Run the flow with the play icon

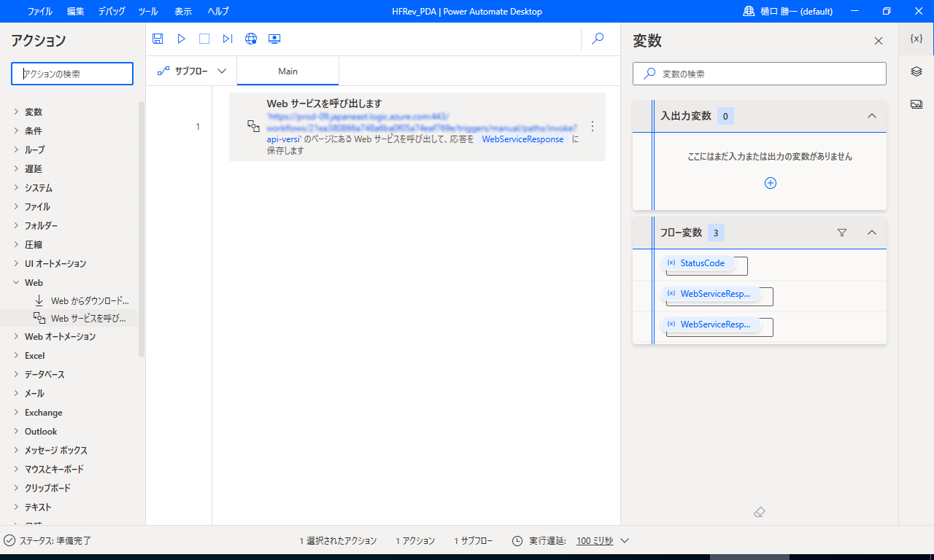(181, 39)
